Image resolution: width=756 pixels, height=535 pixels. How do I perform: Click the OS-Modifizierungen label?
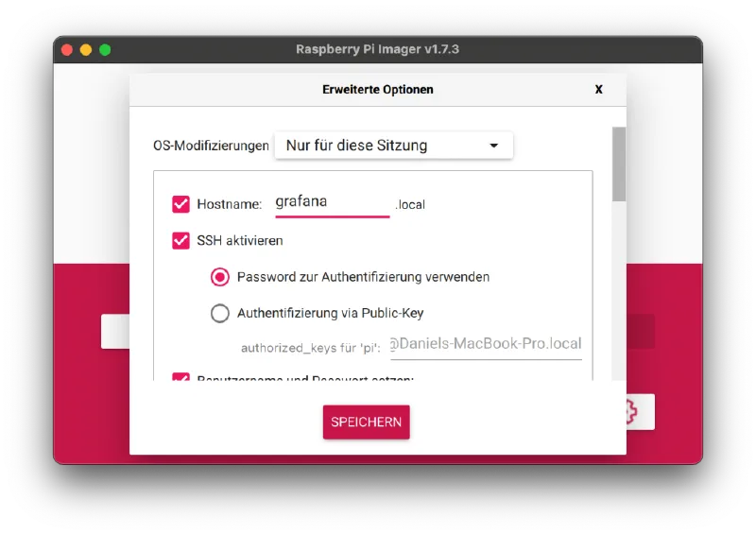(x=211, y=146)
